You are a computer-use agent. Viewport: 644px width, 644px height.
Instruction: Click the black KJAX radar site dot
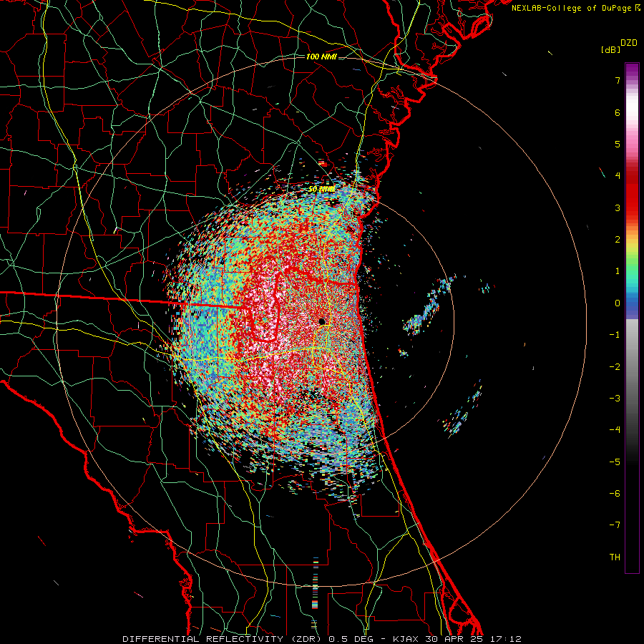click(x=322, y=321)
